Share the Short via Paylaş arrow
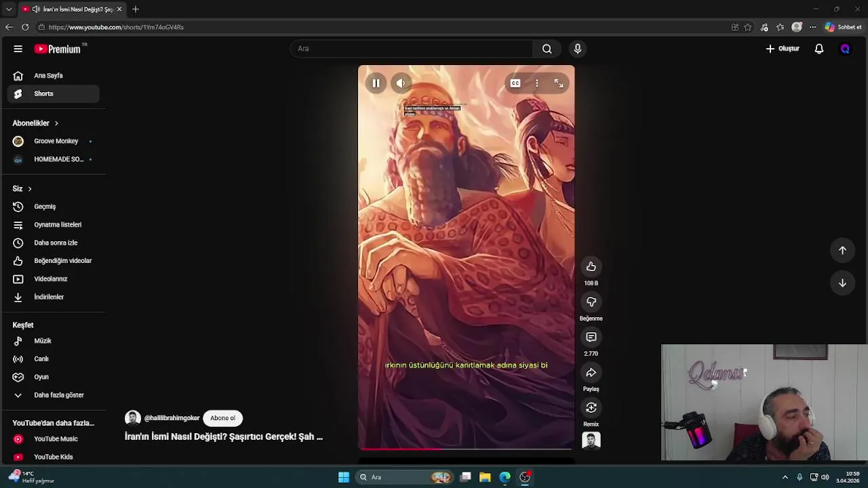This screenshot has height=488, width=868. click(x=591, y=372)
